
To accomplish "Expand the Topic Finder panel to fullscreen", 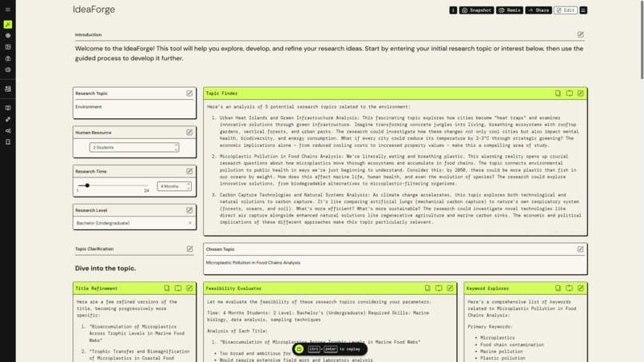I will click(569, 93).
